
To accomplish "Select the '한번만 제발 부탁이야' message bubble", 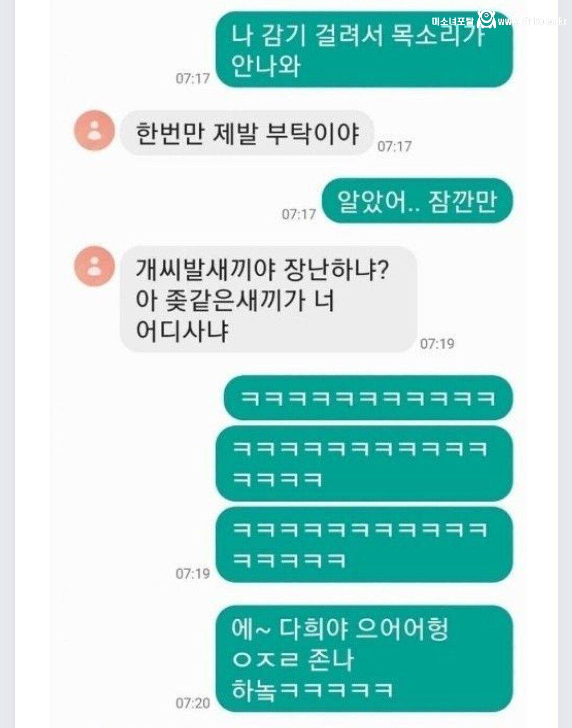I will point(247,133).
